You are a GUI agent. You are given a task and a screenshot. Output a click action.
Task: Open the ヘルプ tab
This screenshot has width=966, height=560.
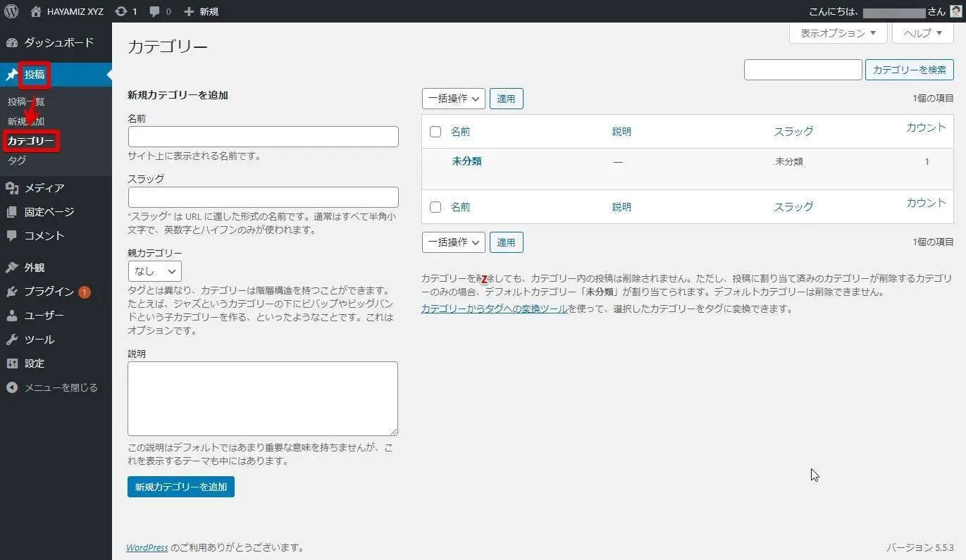tap(922, 33)
